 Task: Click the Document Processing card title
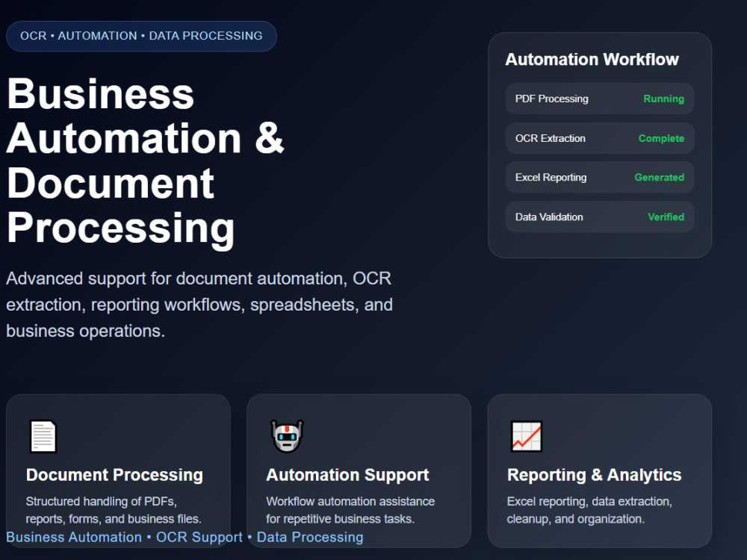point(114,475)
